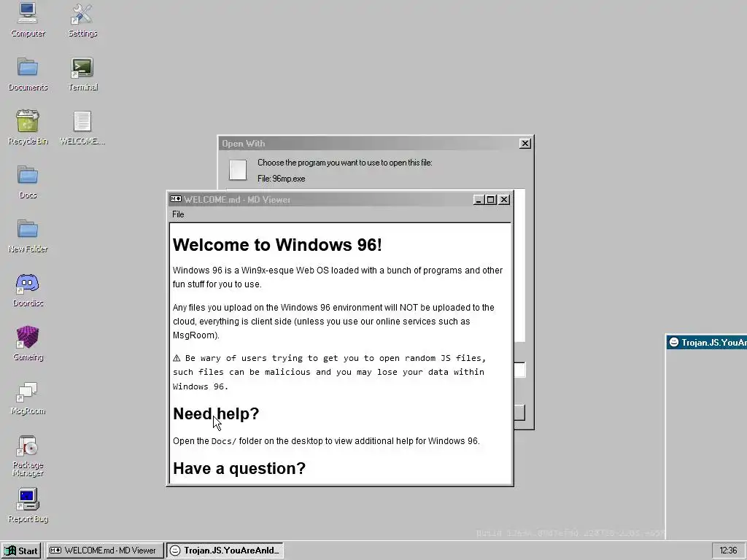Open the Package Manager icon
The image size is (747, 560).
pyautogui.click(x=28, y=455)
